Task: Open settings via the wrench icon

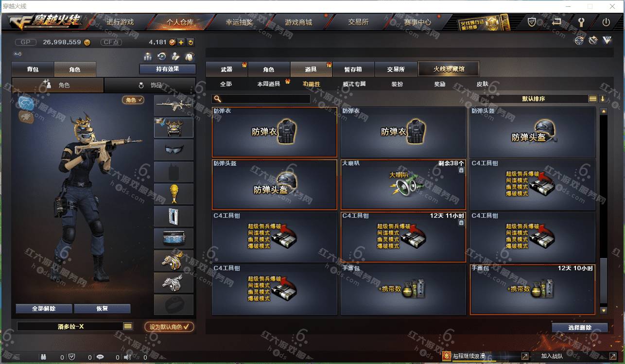Action: coord(581,22)
